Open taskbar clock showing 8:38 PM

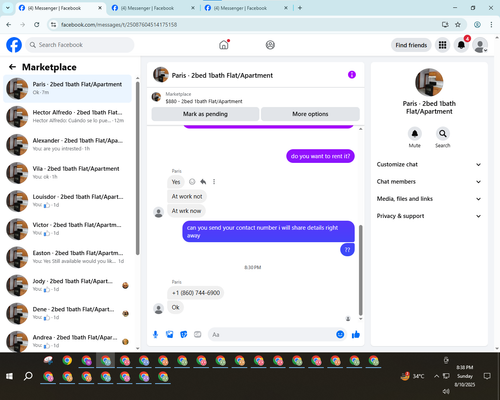tap(465, 376)
